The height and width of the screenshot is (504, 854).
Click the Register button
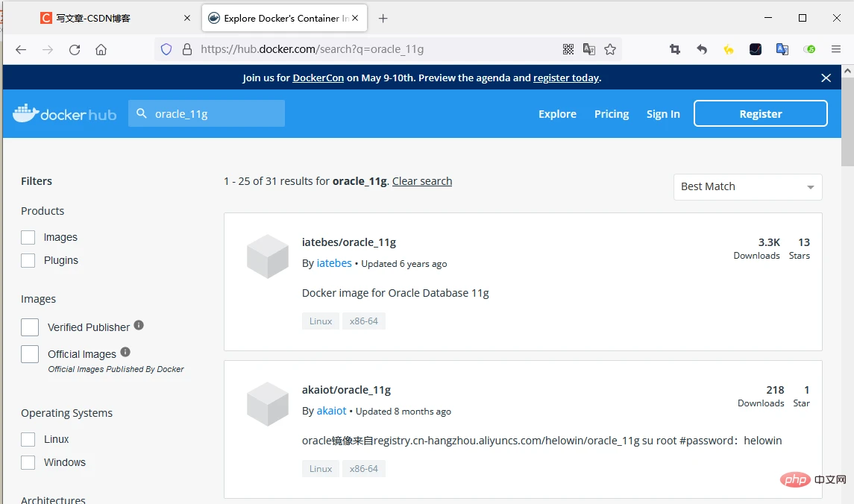point(760,113)
